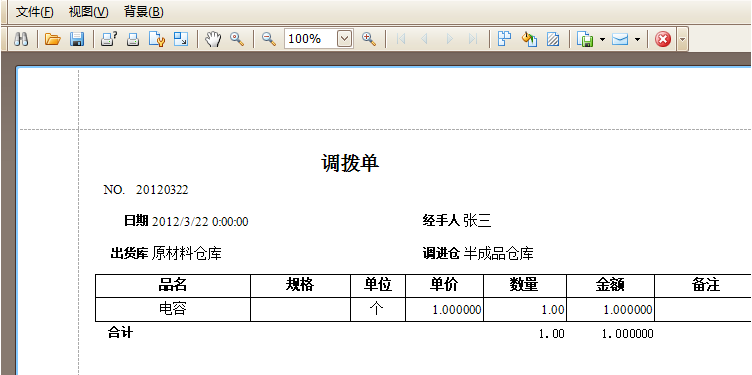Open the multiple pages layout icon
This screenshot has height=375, width=752.
coord(505,39)
